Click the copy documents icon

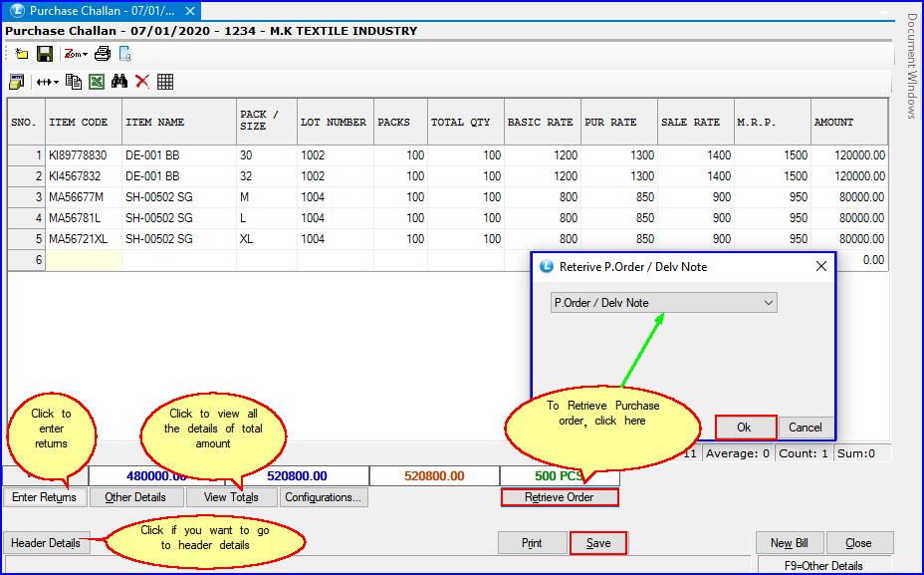74,82
